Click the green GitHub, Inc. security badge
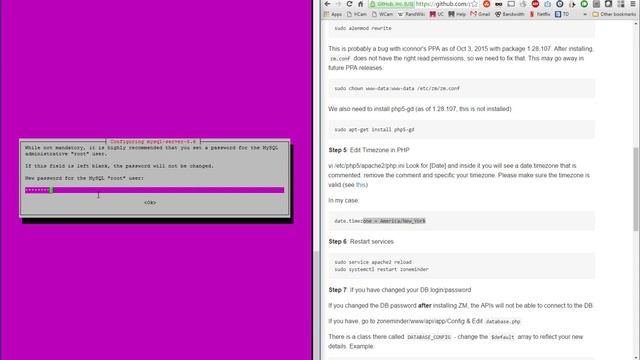The image size is (640, 360). pos(391,4)
